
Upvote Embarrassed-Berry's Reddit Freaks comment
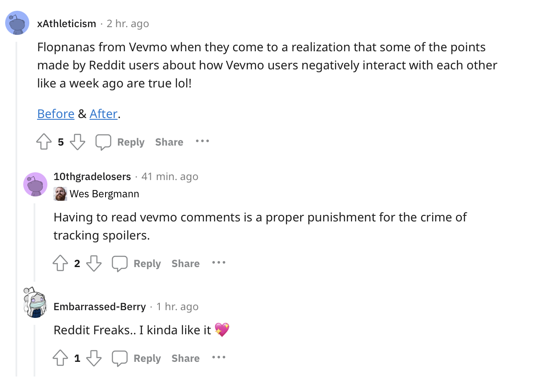(60, 358)
